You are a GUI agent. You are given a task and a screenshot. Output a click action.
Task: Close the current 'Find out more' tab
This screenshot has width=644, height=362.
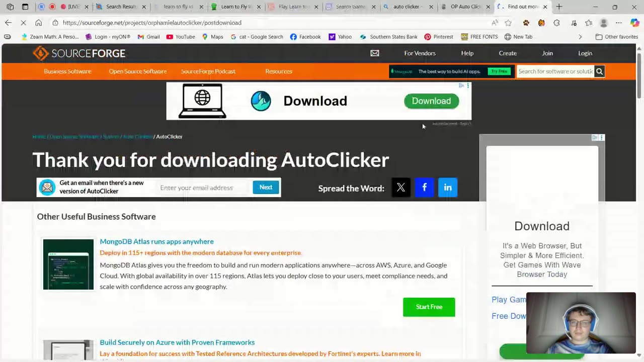[545, 7]
